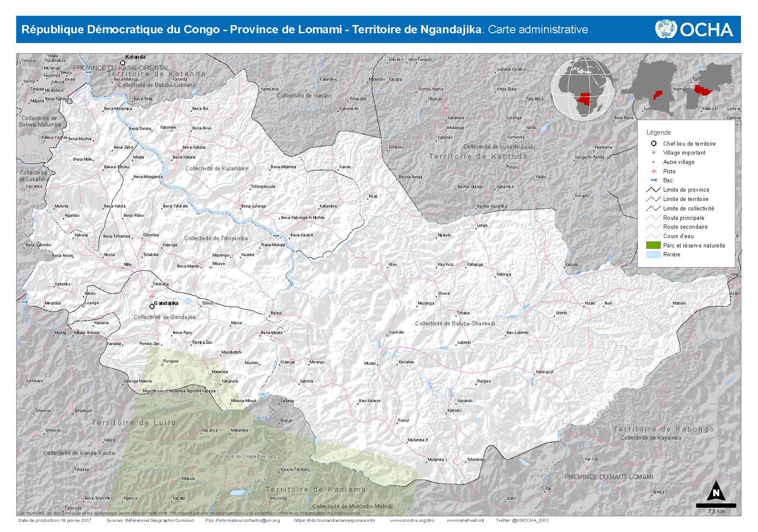The width and height of the screenshot is (758, 532).
Task: Click the Collectivité de Lukashi-Lualu label
Action: pos(499,147)
